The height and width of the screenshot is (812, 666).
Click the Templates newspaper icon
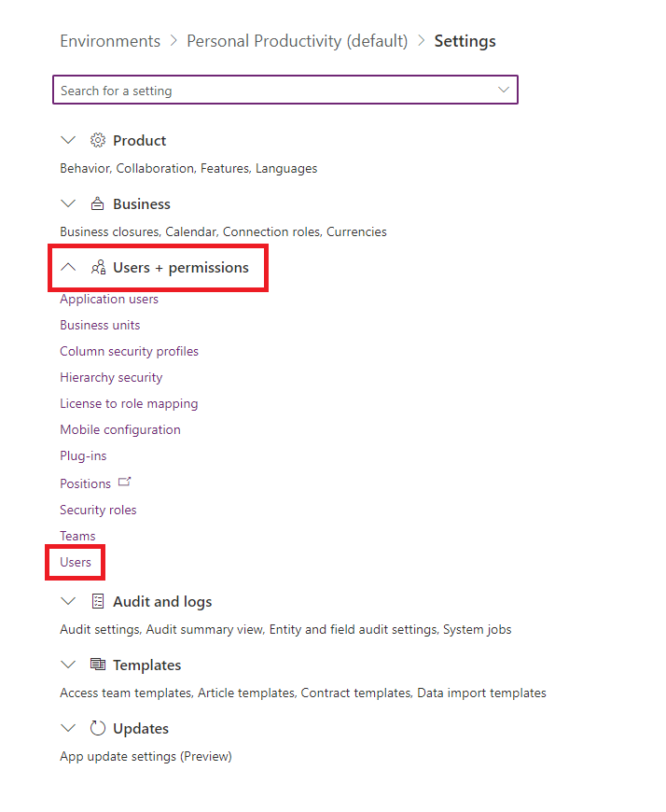[98, 665]
